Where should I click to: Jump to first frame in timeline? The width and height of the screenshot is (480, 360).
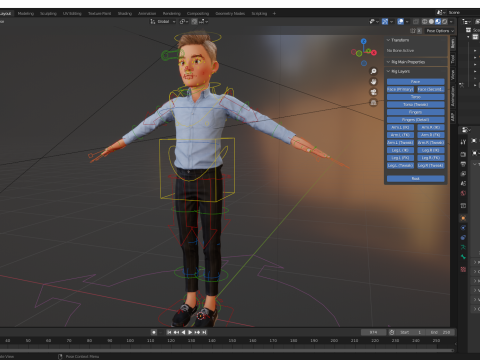pyautogui.click(x=169, y=332)
